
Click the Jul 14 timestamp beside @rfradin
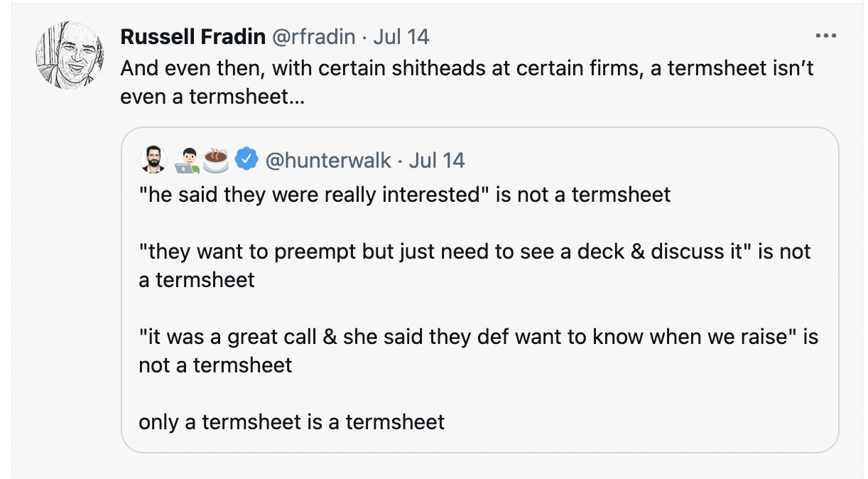tap(401, 37)
